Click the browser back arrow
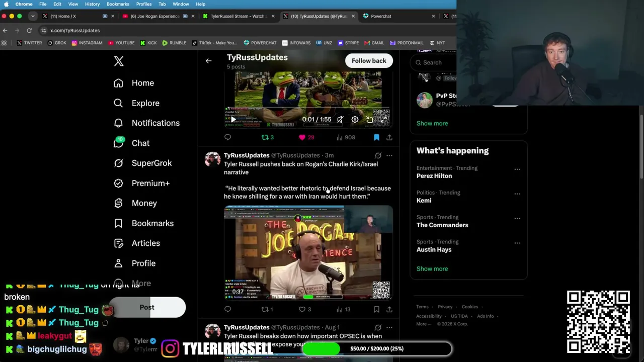The height and width of the screenshot is (362, 644). pos(5,31)
